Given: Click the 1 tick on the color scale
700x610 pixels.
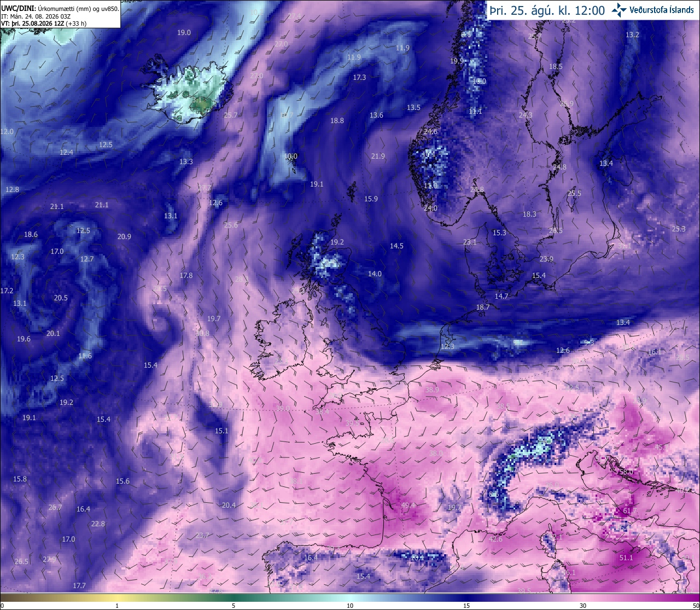Looking at the screenshot, I should [117, 605].
